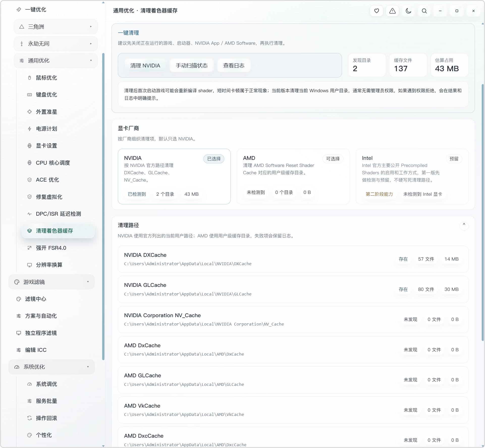The image size is (485, 448).
Task: Click the 预留 badge on Intel card
Action: point(454,159)
